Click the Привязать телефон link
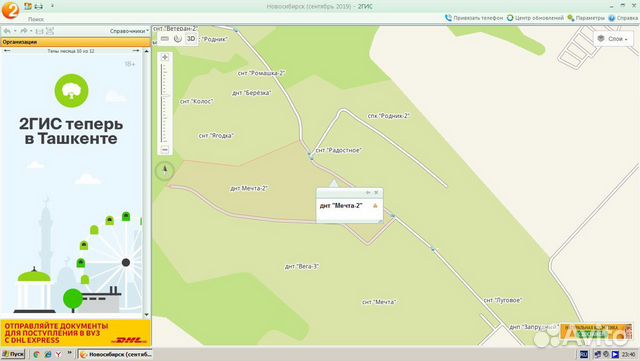The image size is (640, 361). [474, 18]
